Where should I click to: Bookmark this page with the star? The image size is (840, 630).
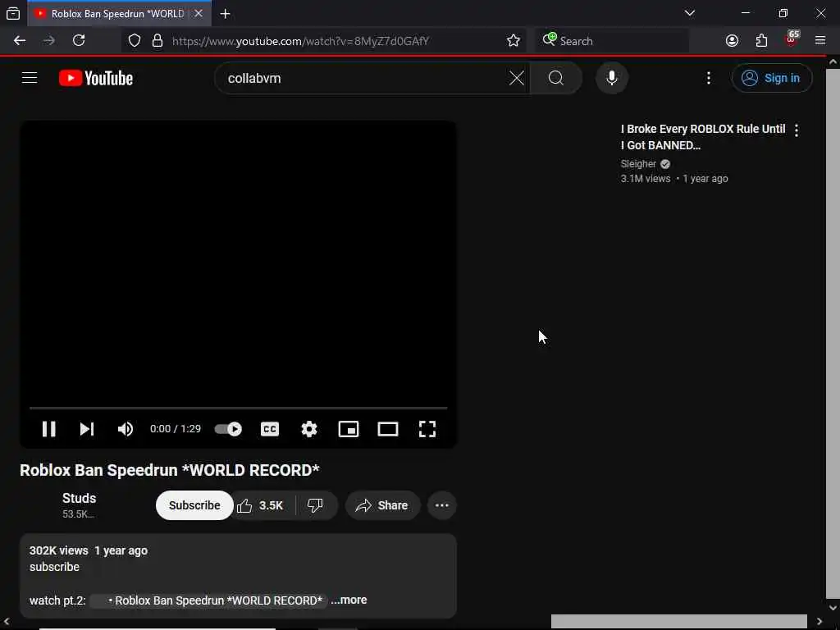514,41
